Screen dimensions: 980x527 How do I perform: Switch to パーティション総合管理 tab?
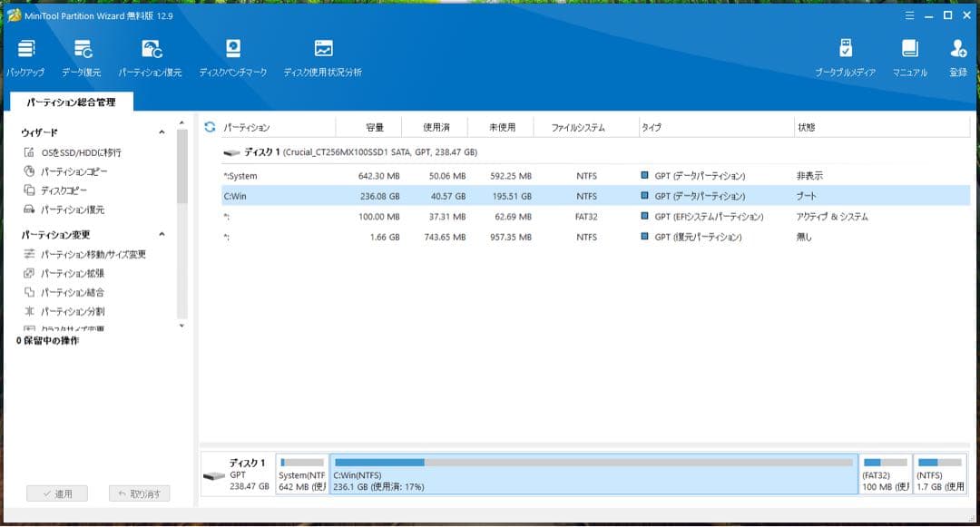point(72,102)
